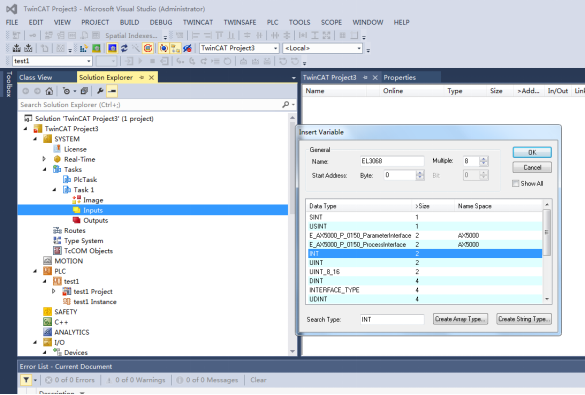
Task: Click the Name field containing EL3068
Action: pyautogui.click(x=392, y=161)
